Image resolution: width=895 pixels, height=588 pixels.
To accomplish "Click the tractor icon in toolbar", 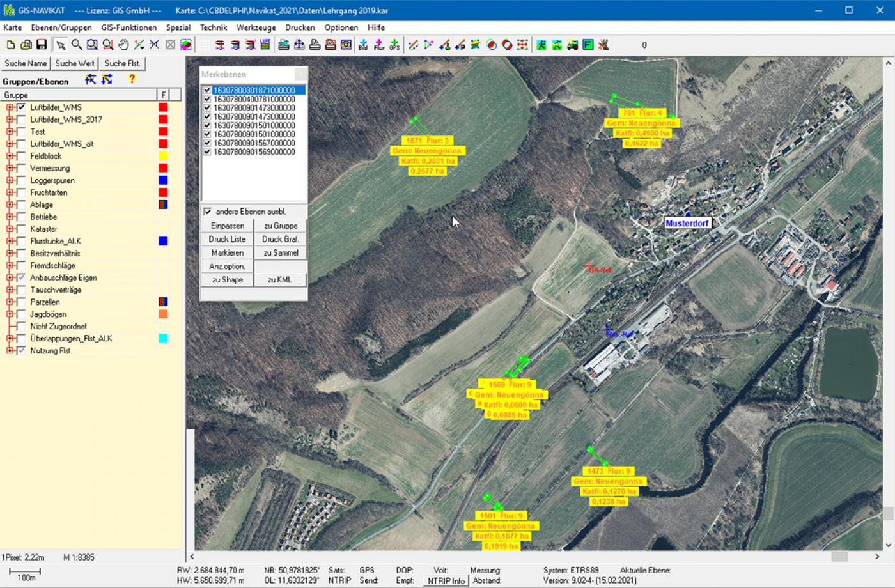I will coord(572,45).
